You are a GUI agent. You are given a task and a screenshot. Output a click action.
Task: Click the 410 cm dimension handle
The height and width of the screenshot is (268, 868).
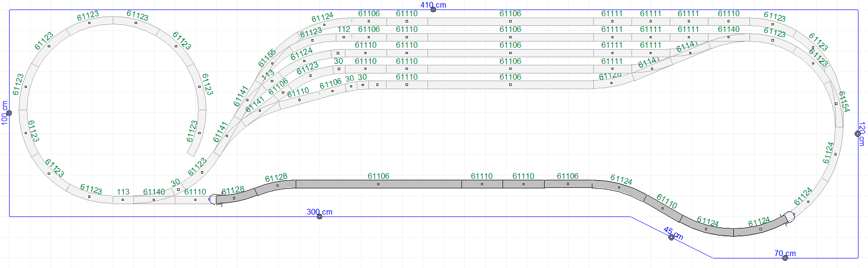[433, 10]
